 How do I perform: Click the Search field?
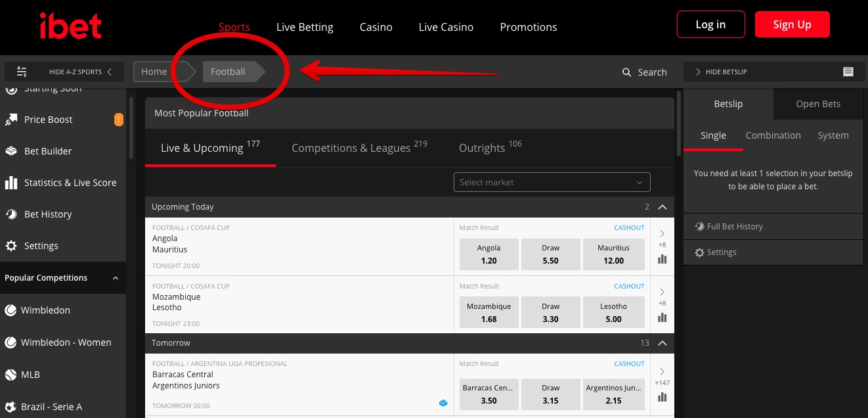click(645, 72)
